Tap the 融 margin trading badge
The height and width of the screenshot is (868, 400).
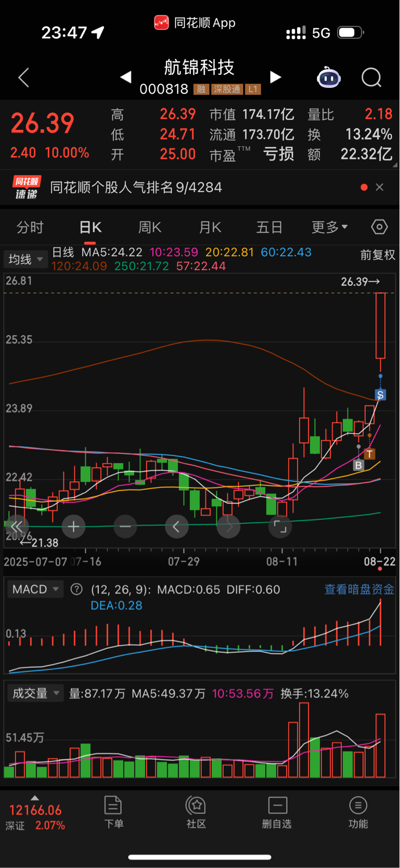(201, 89)
